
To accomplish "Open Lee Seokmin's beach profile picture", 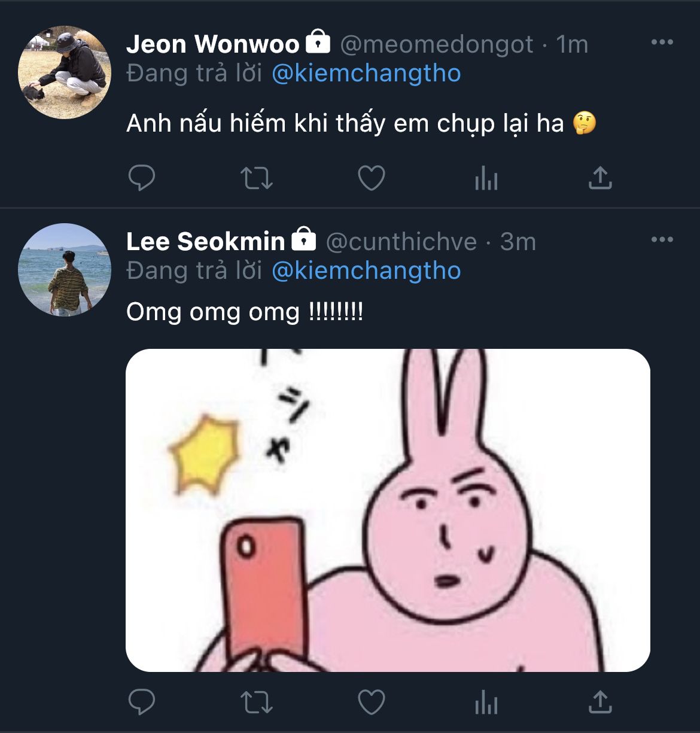I will [65, 270].
